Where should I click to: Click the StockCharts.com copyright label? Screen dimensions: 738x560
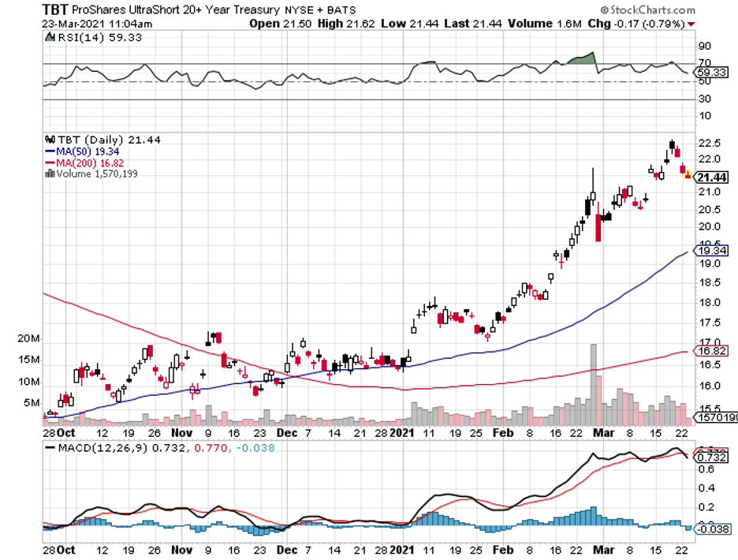point(647,10)
